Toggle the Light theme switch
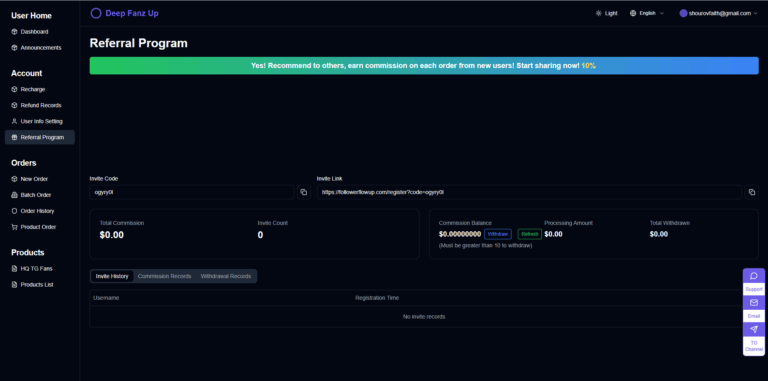This screenshot has width=768, height=381. click(x=606, y=13)
